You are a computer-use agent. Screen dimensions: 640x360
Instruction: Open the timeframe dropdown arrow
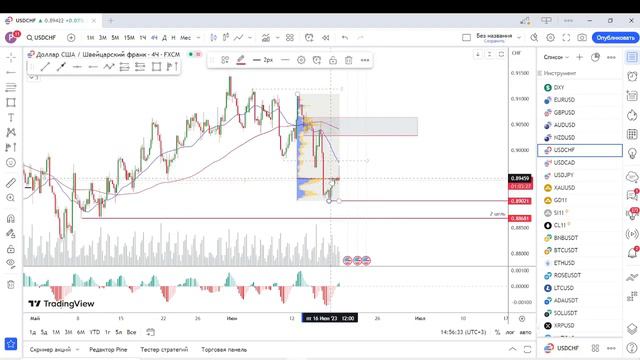tap(198, 38)
